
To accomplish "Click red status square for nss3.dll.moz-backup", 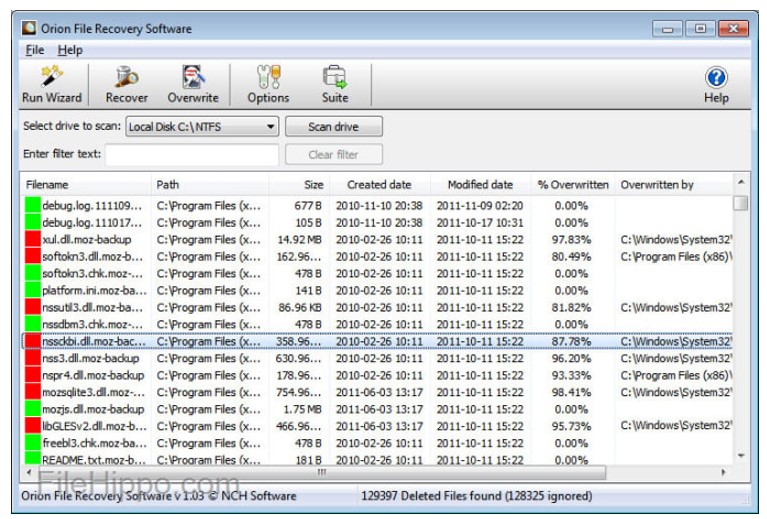I will click(x=33, y=358).
